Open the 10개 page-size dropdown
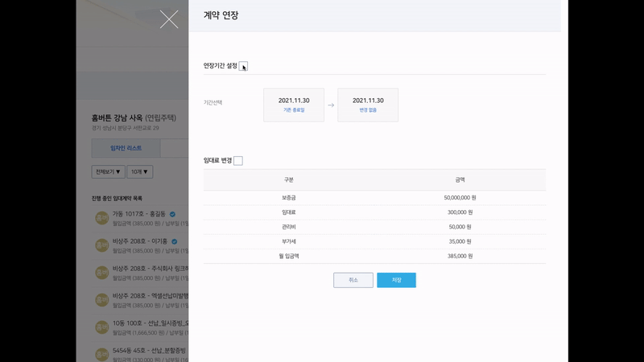 139,171
